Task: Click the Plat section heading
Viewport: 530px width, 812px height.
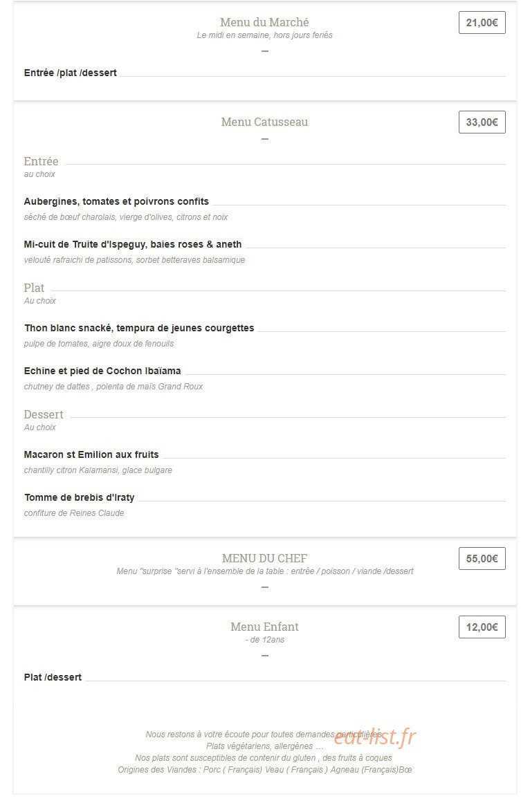Action: coord(34,288)
